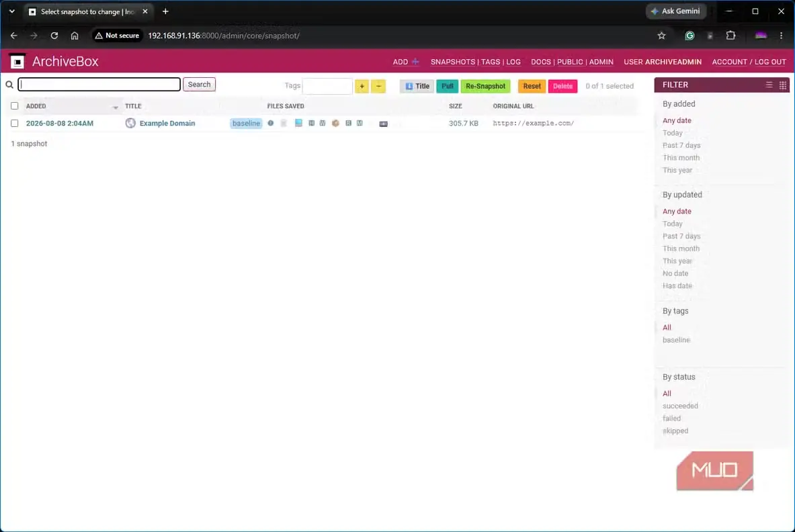The image size is (795, 532).
Task: Click the Pull action button
Action: [447, 86]
